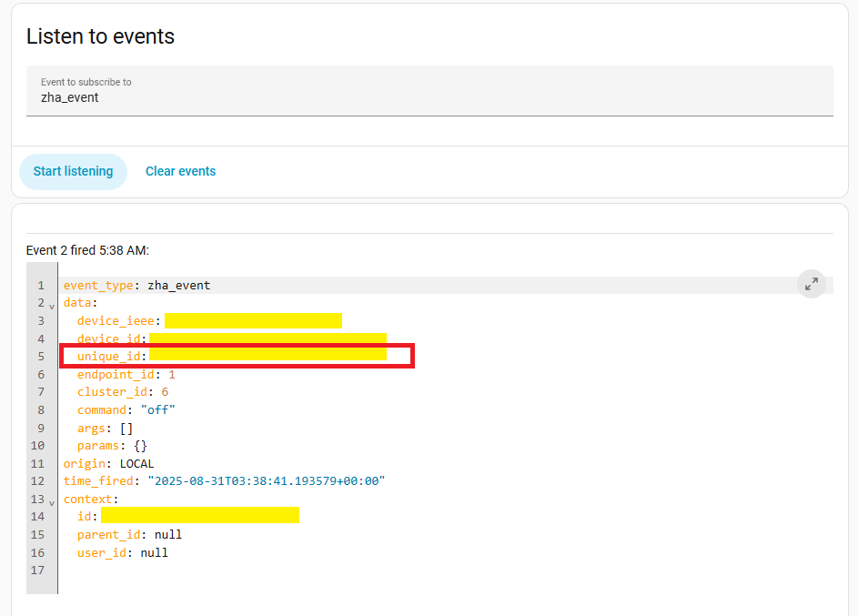The height and width of the screenshot is (616, 858).
Task: Select the highlighted unique_id key
Action: (x=111, y=356)
